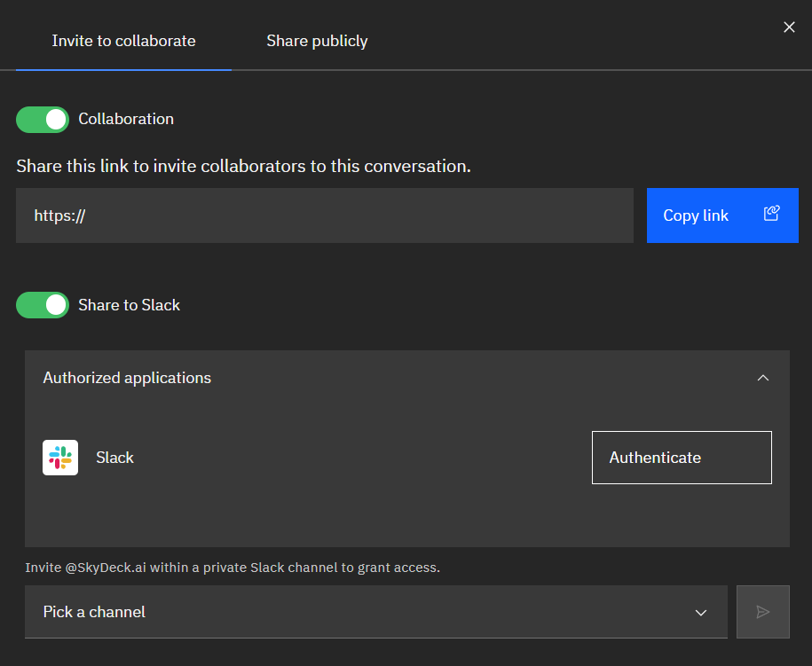This screenshot has height=666, width=812.
Task: Close the share dialog with the X icon
Action: tap(789, 27)
